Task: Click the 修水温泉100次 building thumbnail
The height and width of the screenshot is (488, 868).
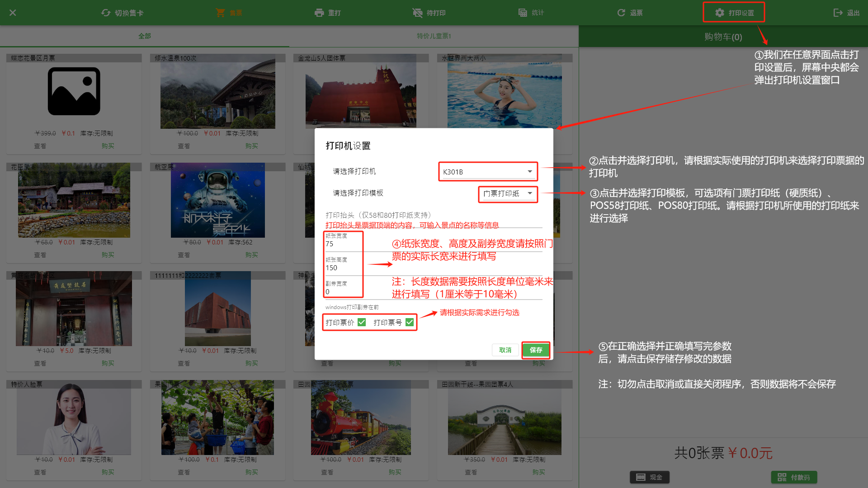Action: pyautogui.click(x=218, y=92)
